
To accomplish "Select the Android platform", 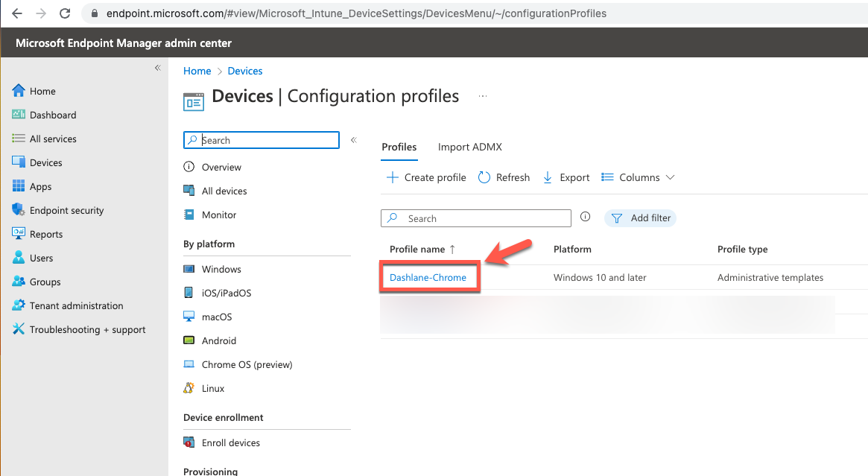I will click(x=219, y=340).
